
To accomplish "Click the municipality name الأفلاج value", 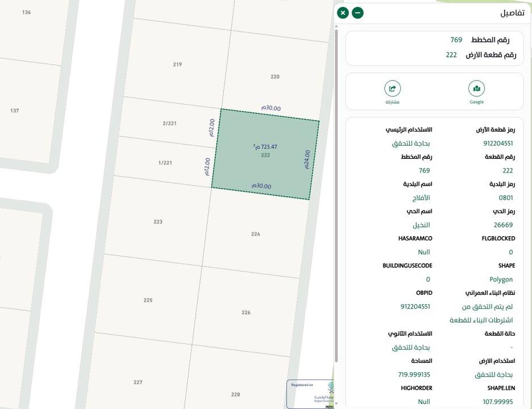I will click(x=421, y=197).
